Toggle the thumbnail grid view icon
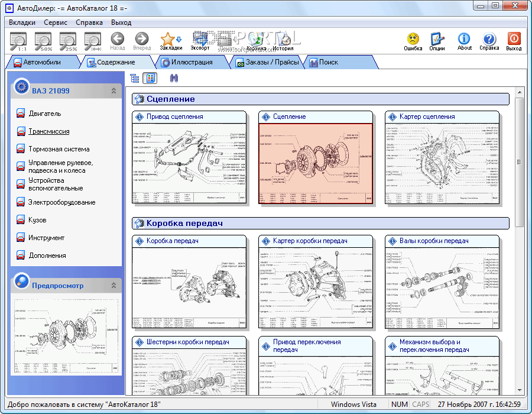This screenshot has width=532, height=414. [150, 79]
